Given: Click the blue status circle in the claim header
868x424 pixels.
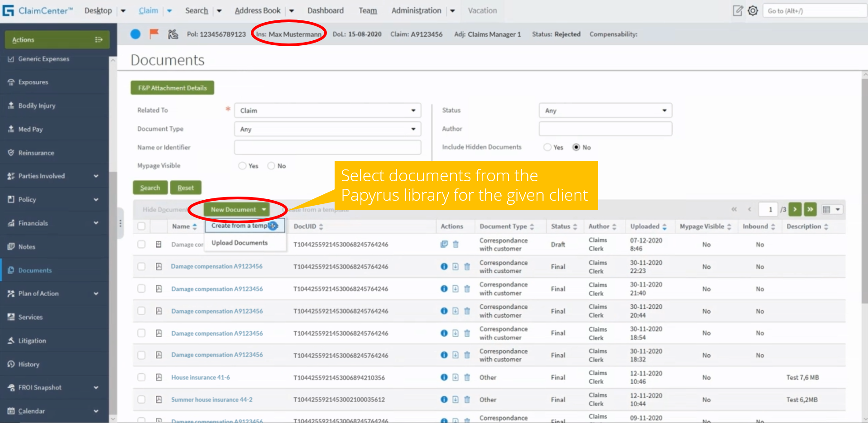Looking at the screenshot, I should pos(135,34).
